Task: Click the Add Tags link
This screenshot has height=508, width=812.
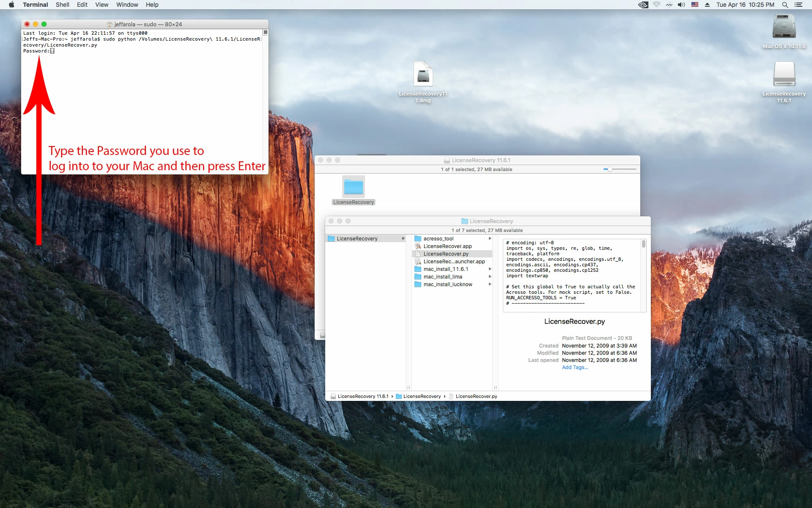Action: pos(575,367)
